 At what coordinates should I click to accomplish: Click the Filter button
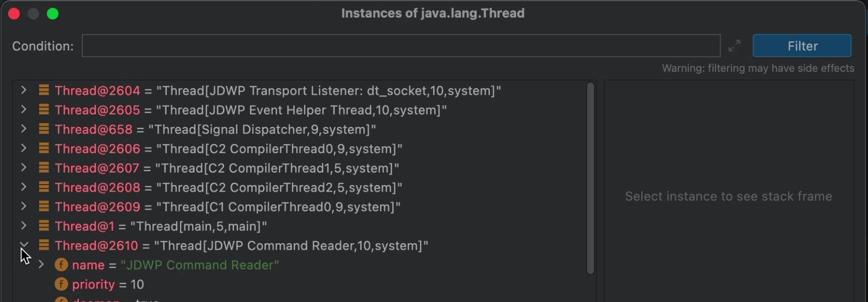point(802,46)
